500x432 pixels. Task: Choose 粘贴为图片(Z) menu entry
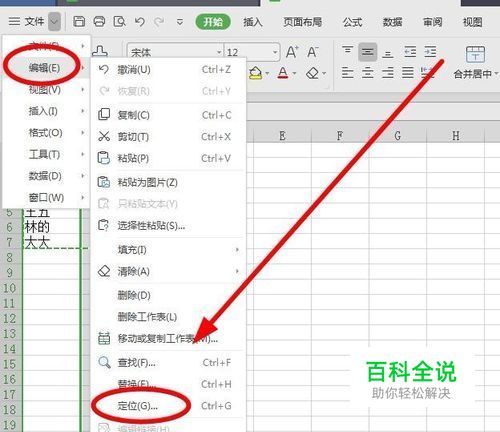(x=168, y=182)
